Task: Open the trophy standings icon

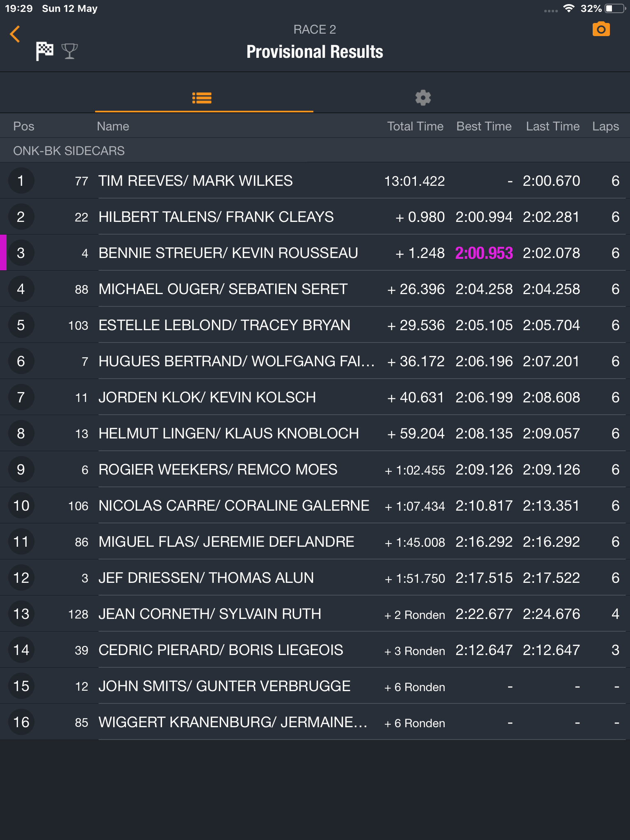Action: [69, 51]
